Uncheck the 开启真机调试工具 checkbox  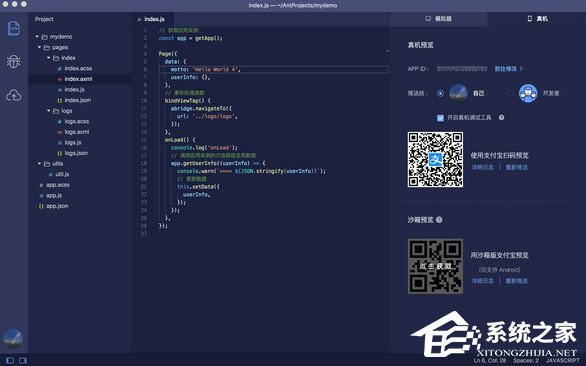(440, 118)
